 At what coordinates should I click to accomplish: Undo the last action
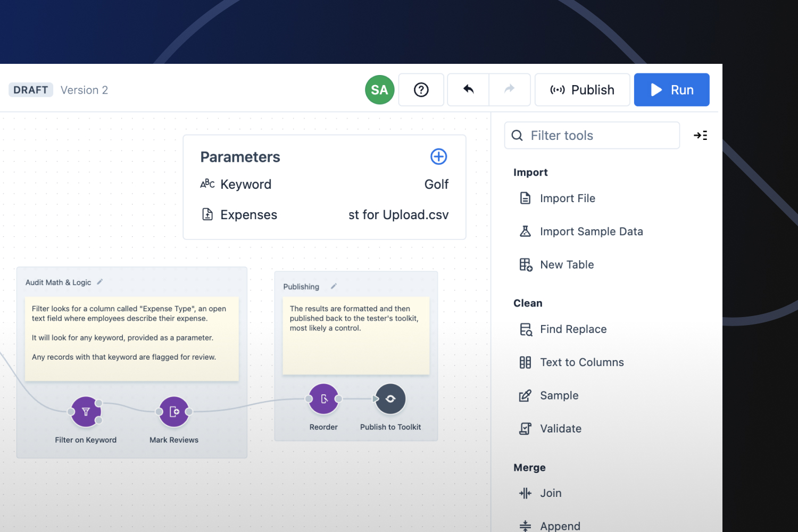pyautogui.click(x=468, y=89)
